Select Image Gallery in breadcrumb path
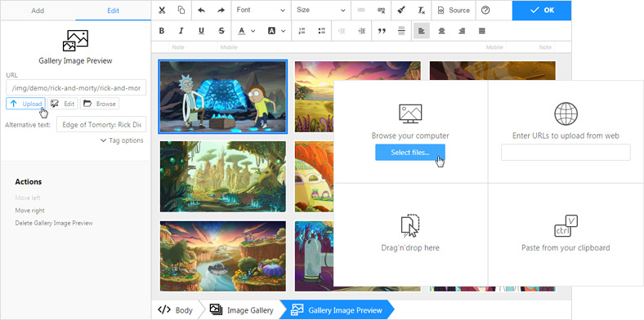644x320 pixels. click(242, 310)
